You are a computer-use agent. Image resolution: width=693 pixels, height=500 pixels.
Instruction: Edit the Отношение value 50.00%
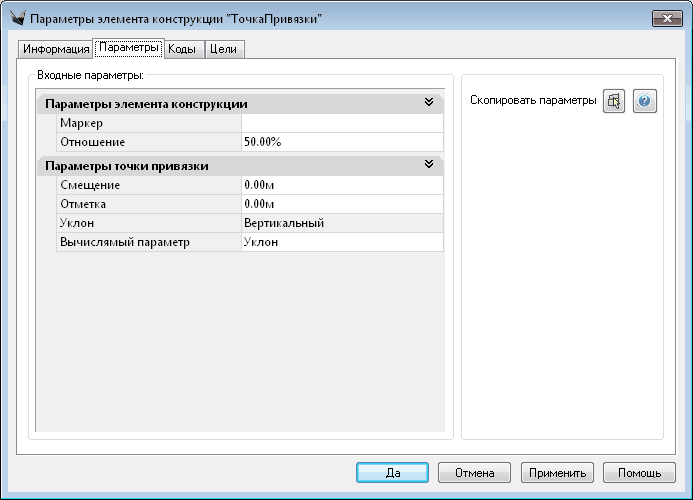(342, 142)
